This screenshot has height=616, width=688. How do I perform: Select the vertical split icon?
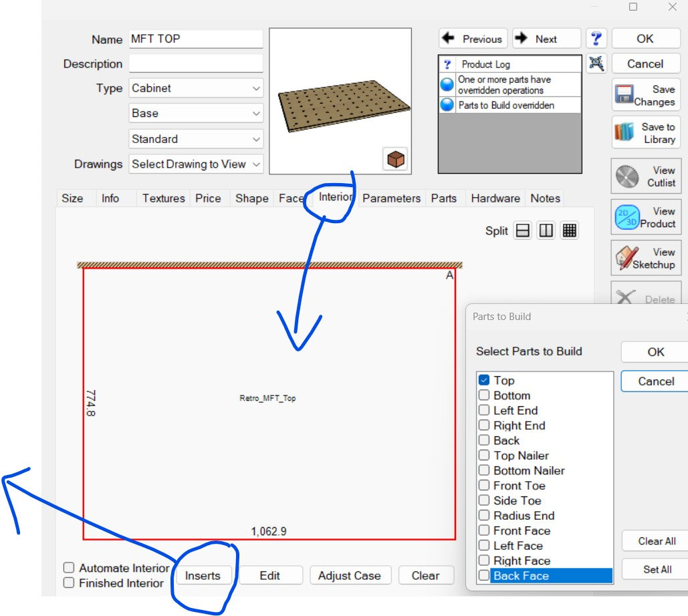click(546, 230)
